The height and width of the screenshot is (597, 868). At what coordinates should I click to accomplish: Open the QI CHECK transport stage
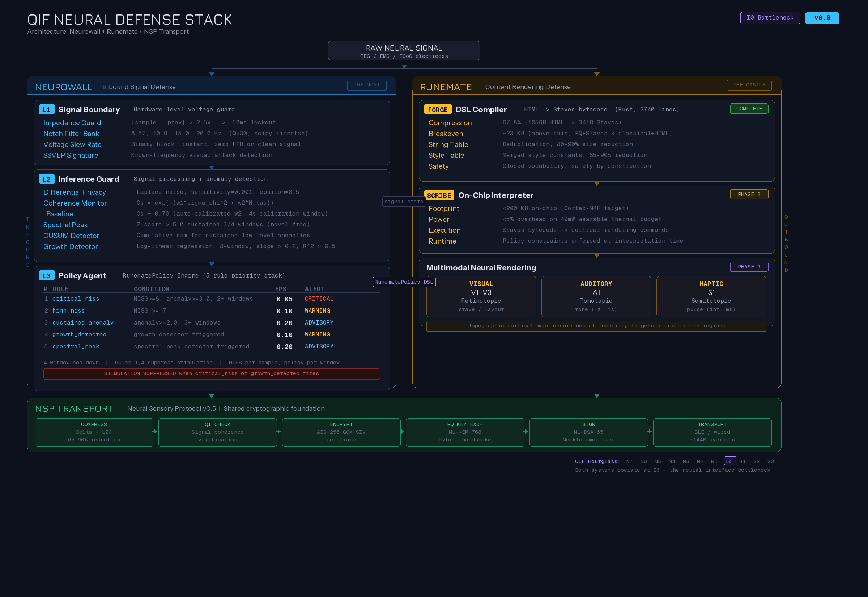[218, 432]
